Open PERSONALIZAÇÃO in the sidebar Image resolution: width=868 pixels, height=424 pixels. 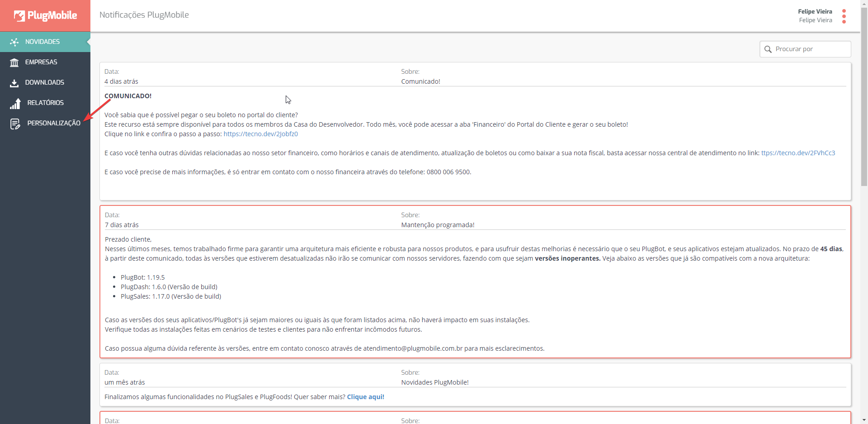(45, 123)
